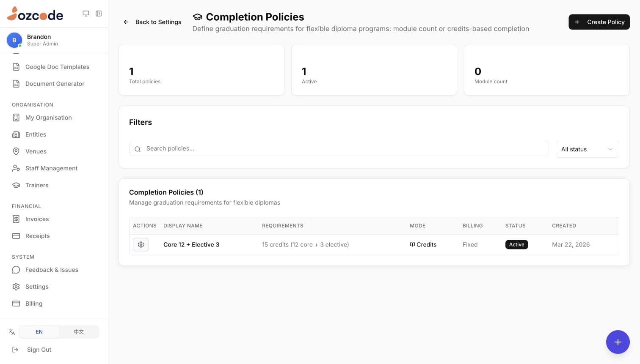
Task: Click the Fixed billing cell
Action: click(470, 244)
